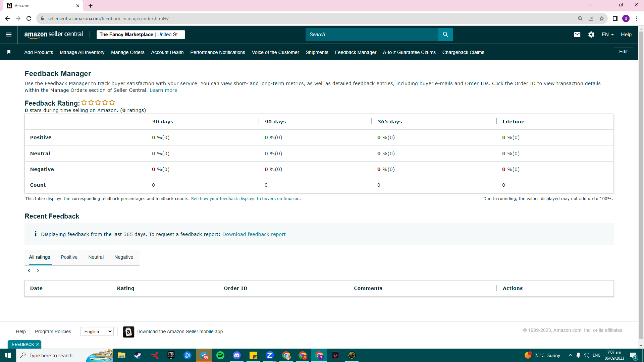The width and height of the screenshot is (644, 362).
Task: Open the Chrome zoom icon
Action: (x=580, y=18)
